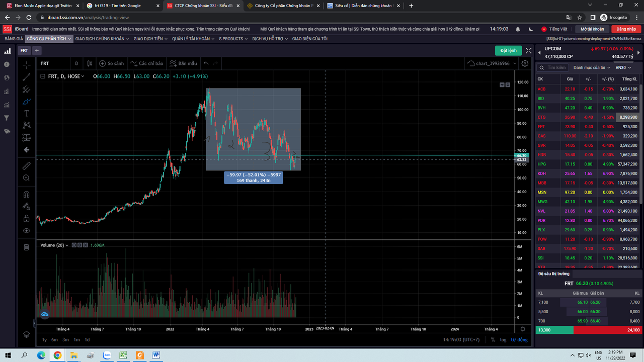This screenshot has height=362, width=644.
Task: Toggle auto scale 'tự động'
Action: (519, 339)
